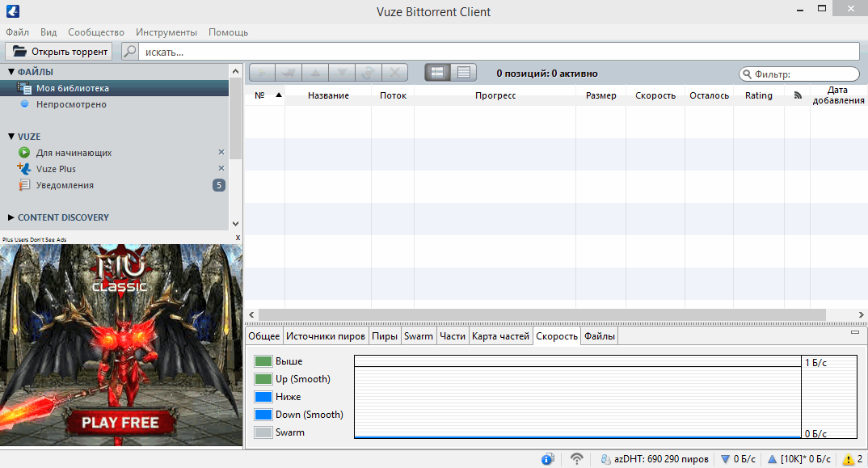
Task: Click the sidebar scroll down arrow
Action: click(x=236, y=224)
